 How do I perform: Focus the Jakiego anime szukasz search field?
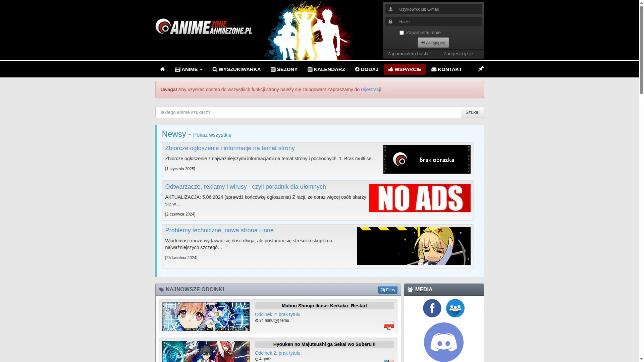(x=308, y=112)
